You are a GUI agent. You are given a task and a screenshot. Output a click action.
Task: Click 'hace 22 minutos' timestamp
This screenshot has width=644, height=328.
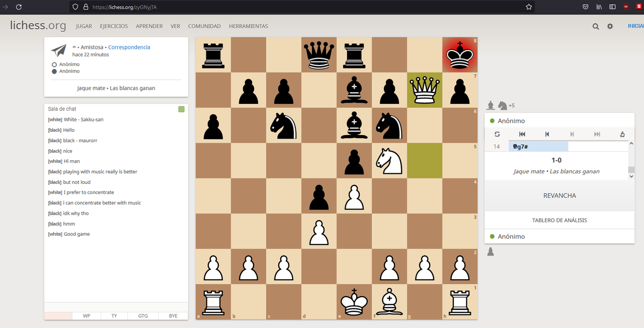(x=91, y=54)
